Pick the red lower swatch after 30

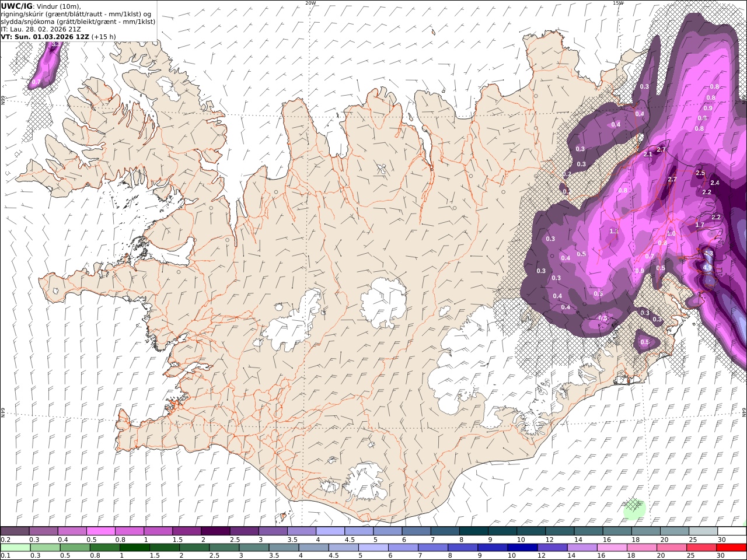[731, 547]
